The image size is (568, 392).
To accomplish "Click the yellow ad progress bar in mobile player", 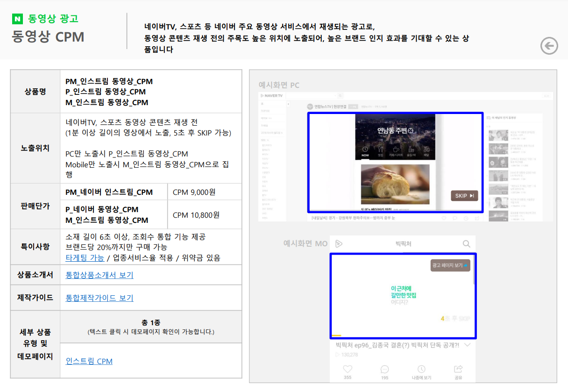I will [336, 335].
